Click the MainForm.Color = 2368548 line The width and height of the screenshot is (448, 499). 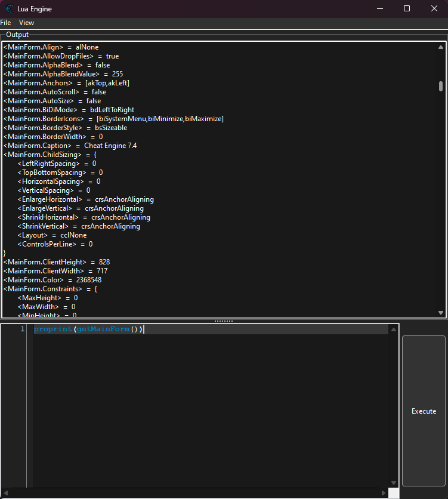(52, 280)
